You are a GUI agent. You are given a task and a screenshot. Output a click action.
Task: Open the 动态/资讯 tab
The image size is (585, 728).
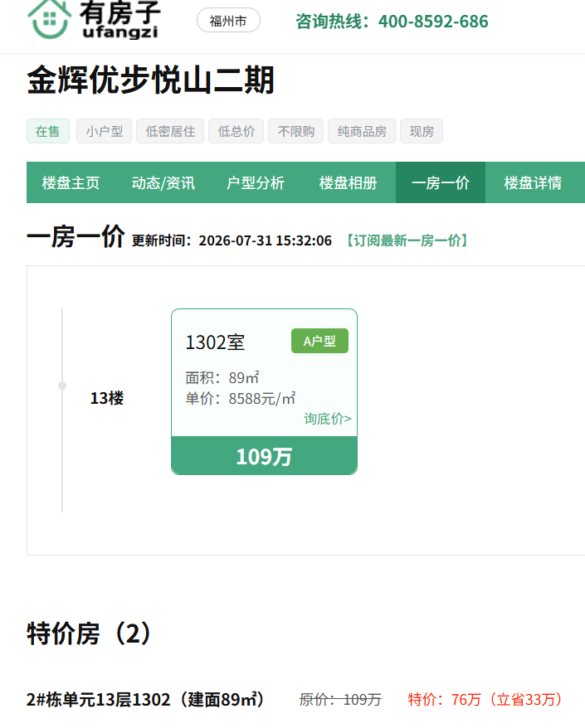(x=163, y=182)
